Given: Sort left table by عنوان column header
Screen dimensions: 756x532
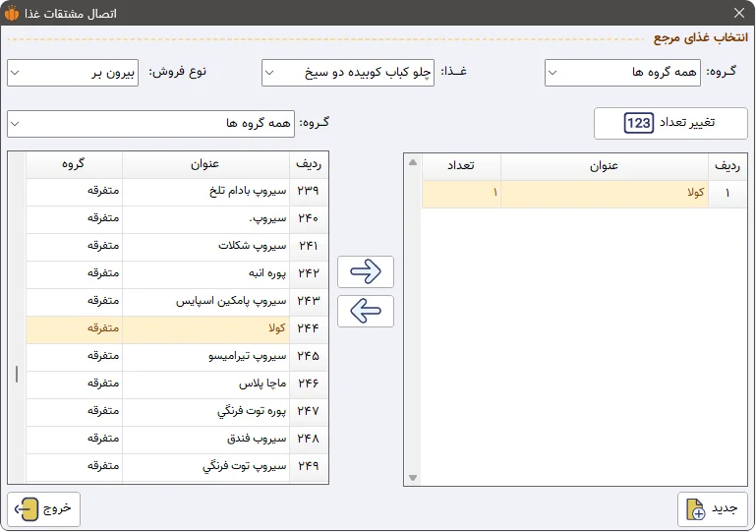Looking at the screenshot, I should click(x=205, y=165).
